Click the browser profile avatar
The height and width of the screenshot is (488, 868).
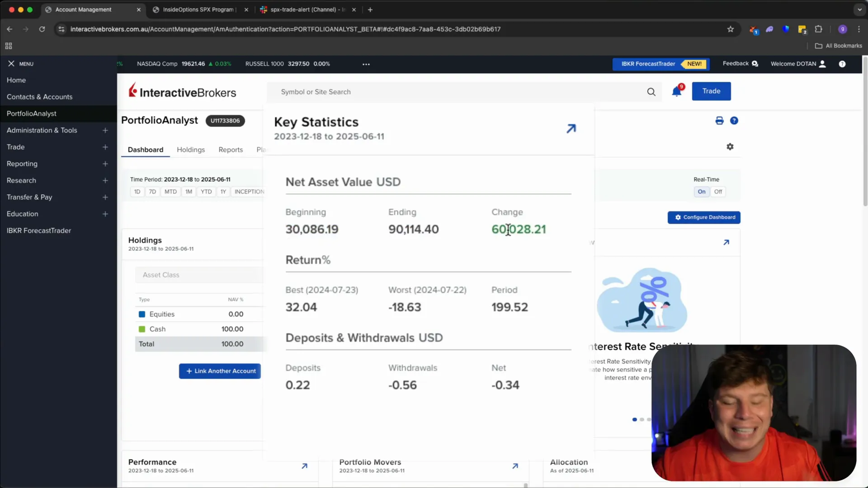(842, 29)
